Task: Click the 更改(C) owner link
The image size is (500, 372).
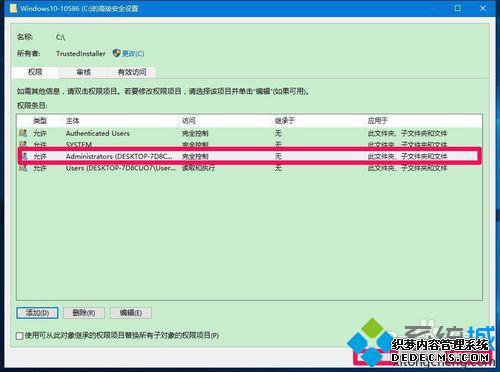Action: [x=133, y=53]
